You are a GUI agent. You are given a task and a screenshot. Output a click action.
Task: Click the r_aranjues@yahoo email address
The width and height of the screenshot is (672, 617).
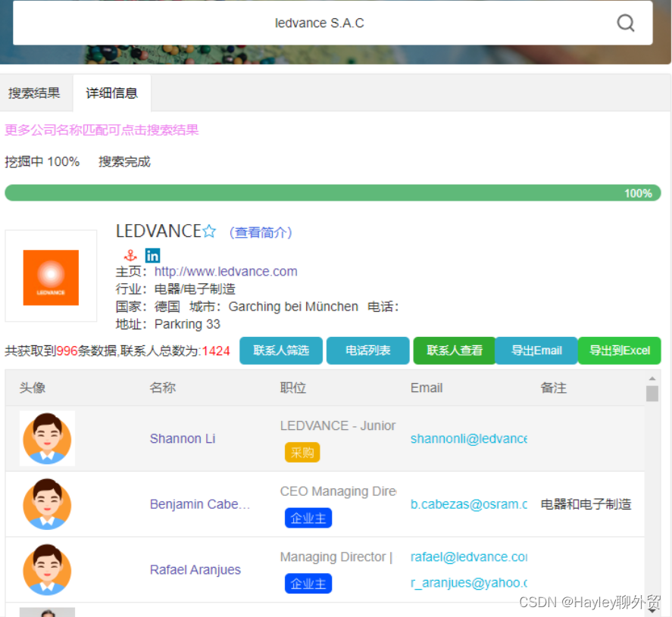point(469,583)
